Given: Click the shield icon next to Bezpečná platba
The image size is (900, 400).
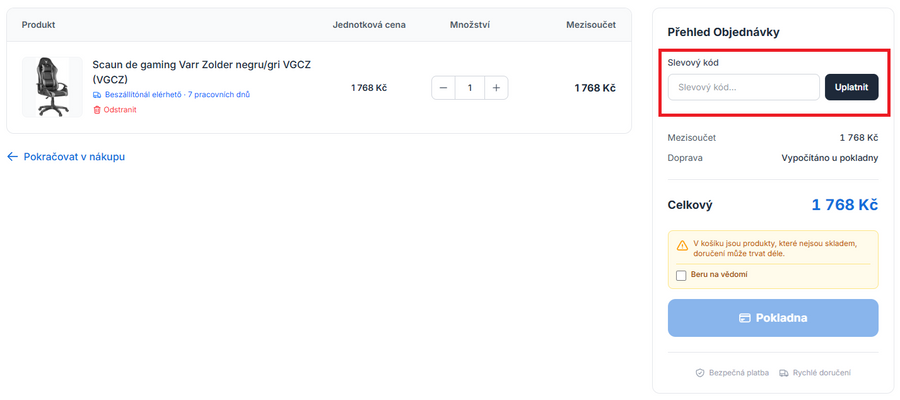Looking at the screenshot, I should [x=701, y=373].
